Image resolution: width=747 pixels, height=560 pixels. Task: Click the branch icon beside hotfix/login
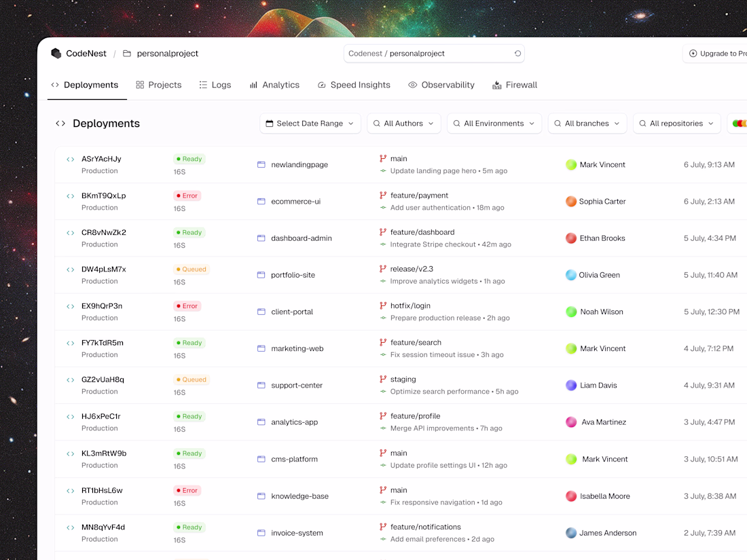(x=382, y=305)
